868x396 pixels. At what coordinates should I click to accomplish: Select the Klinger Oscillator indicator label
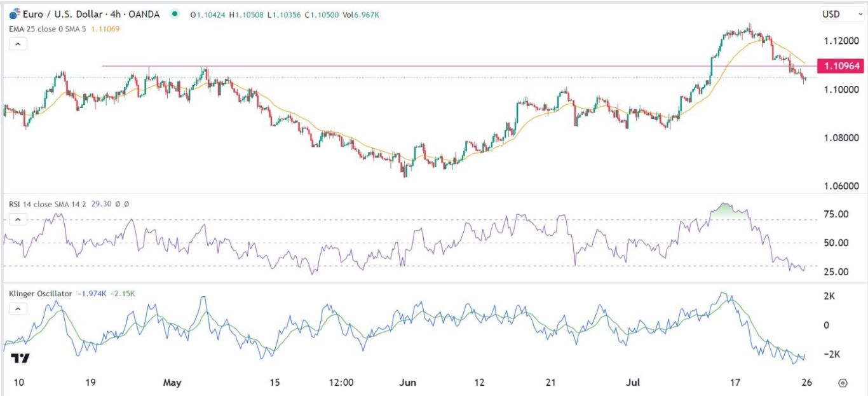(x=39, y=294)
